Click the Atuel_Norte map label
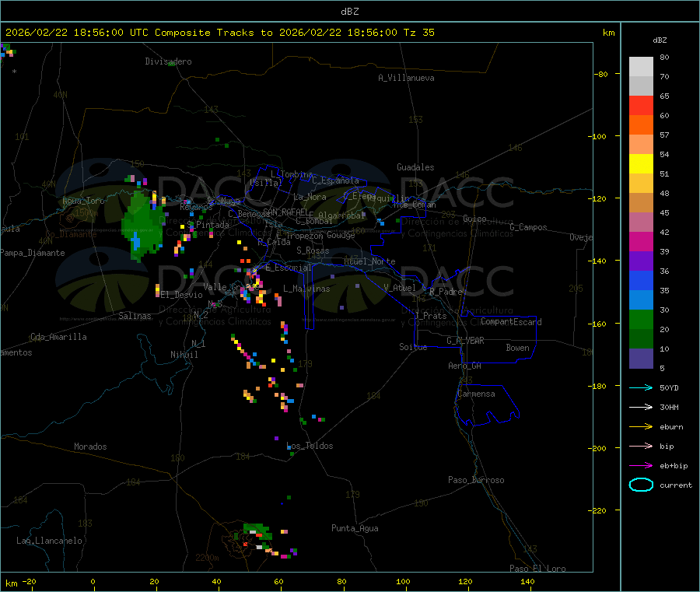Viewport: 700px width, 592px height. coord(369,261)
